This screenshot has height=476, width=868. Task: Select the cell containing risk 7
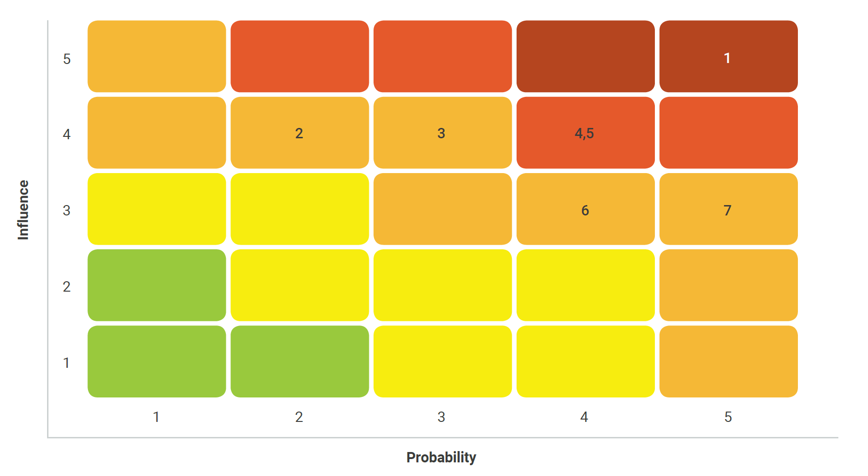tap(728, 209)
